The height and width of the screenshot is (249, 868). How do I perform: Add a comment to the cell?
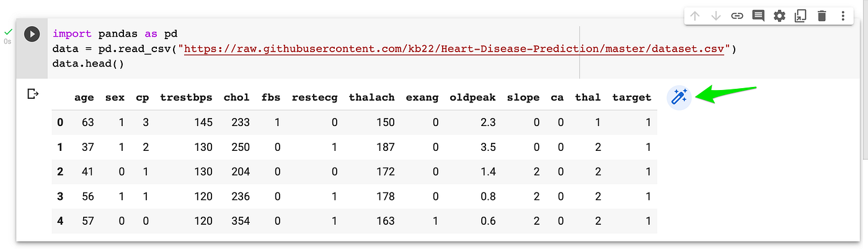coord(758,16)
